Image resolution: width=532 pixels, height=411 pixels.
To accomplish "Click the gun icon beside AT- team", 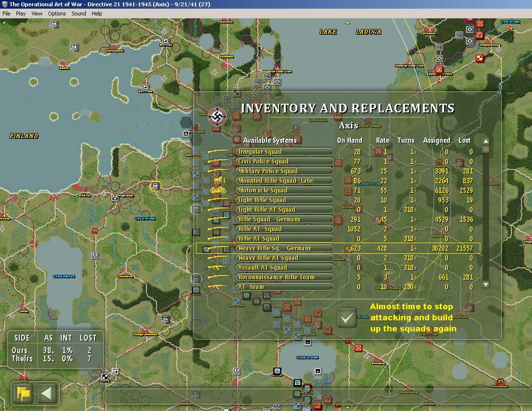I will (x=217, y=287).
